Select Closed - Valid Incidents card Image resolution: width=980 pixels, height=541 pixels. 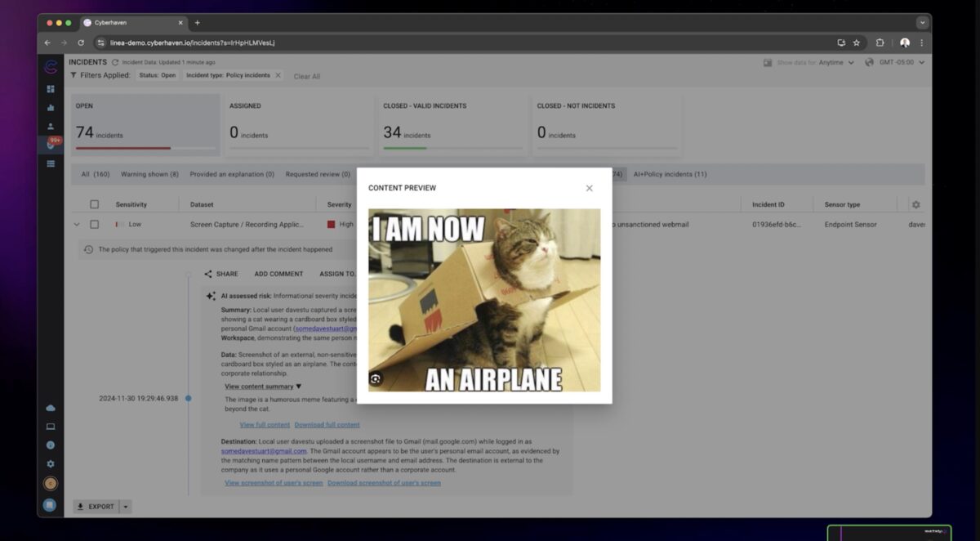[453, 124]
